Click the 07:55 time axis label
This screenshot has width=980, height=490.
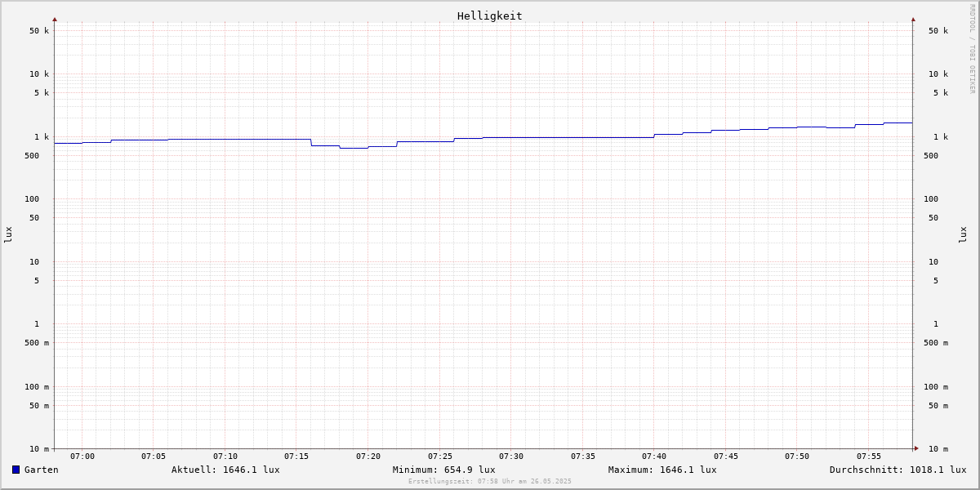pos(869,457)
